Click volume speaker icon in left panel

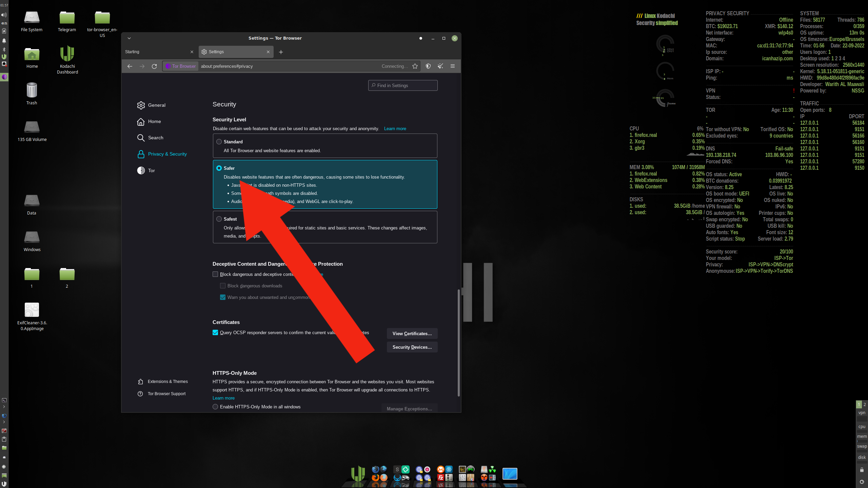click(x=4, y=15)
